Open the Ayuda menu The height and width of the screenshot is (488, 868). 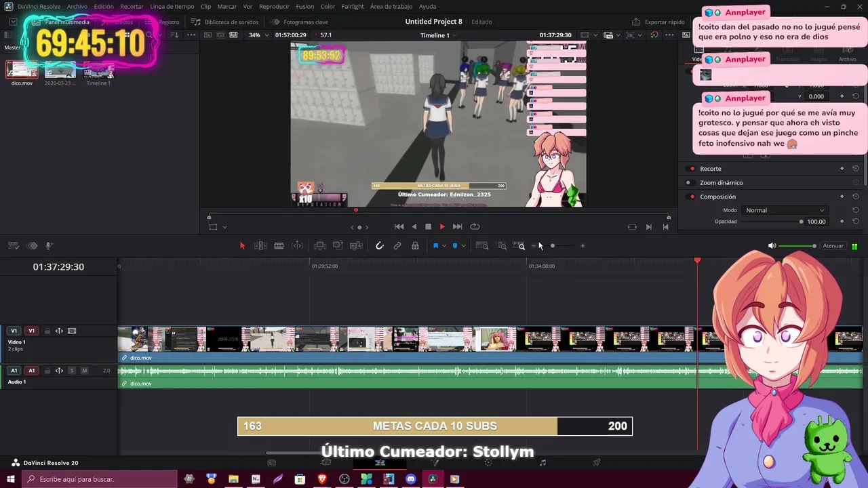pyautogui.click(x=427, y=6)
